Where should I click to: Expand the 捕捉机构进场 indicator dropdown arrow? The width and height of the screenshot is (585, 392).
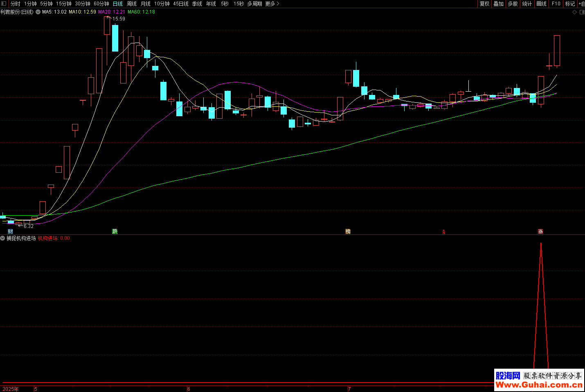coord(2,238)
